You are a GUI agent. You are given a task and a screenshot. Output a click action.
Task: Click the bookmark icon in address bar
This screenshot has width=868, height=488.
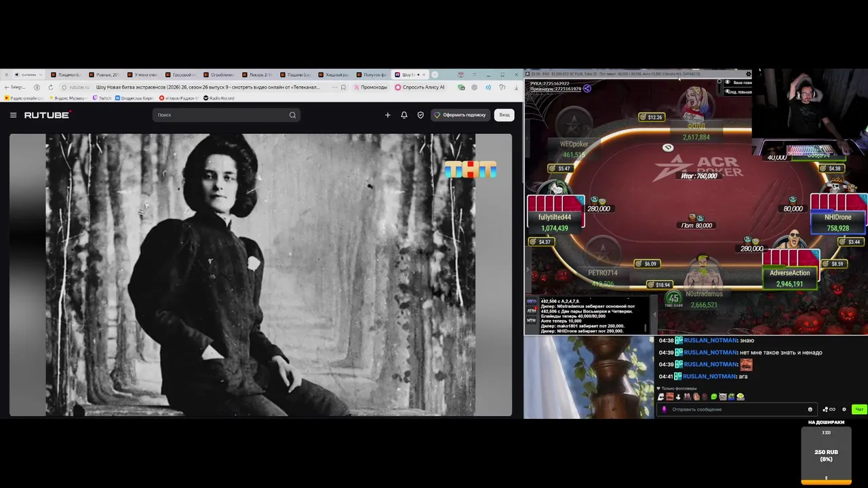[x=343, y=87]
